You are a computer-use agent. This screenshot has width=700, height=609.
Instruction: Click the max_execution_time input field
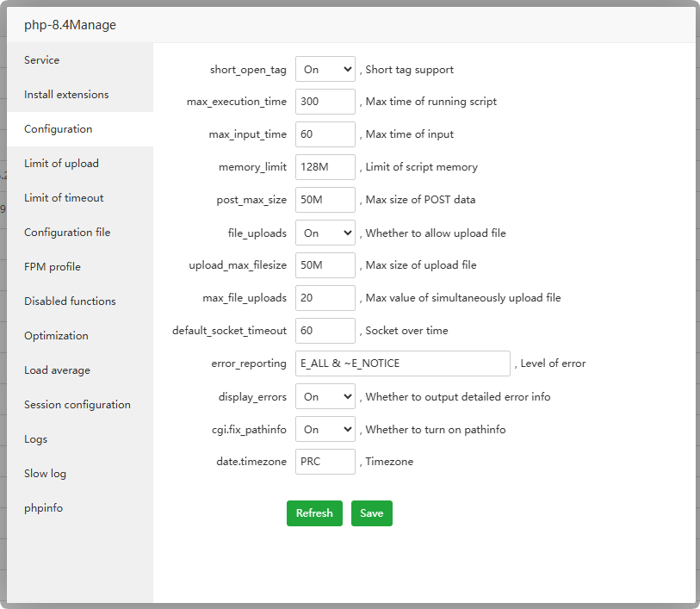tap(325, 102)
